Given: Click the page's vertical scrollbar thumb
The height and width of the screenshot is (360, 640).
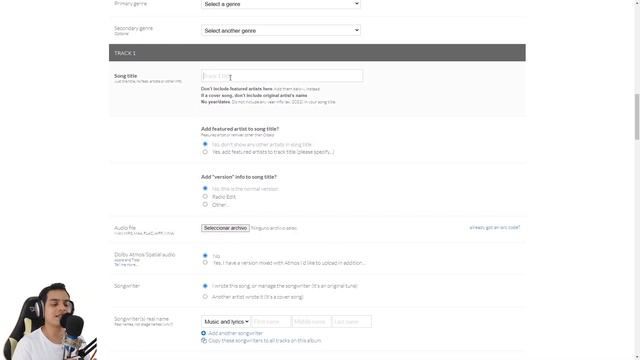Looking at the screenshot, I should tap(637, 117).
